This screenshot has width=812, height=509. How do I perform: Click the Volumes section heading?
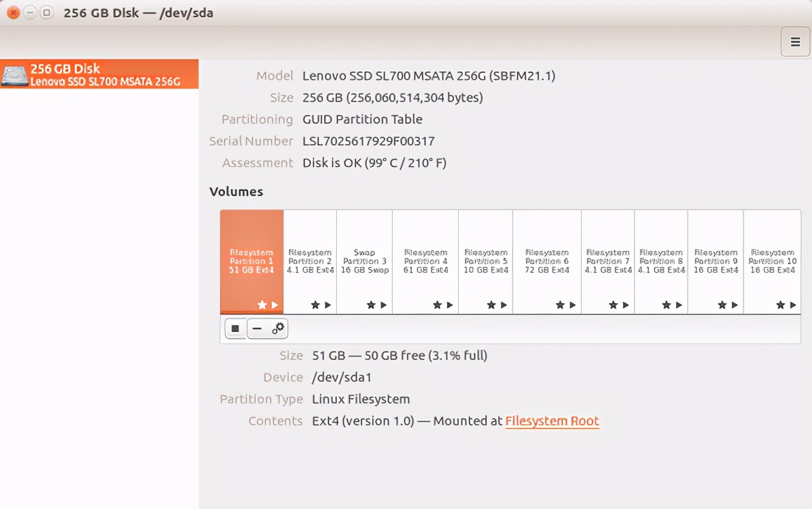236,192
